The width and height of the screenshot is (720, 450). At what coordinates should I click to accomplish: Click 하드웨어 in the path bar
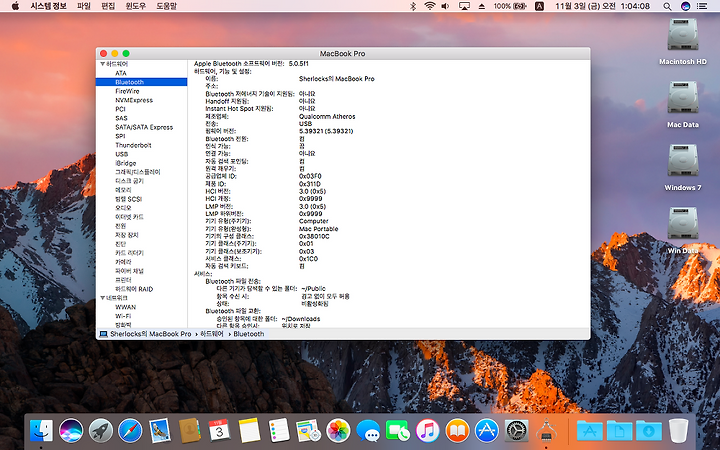pos(212,334)
